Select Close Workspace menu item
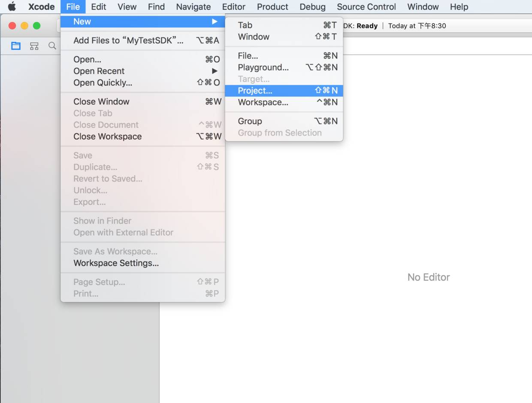532x403 pixels. [143, 136]
